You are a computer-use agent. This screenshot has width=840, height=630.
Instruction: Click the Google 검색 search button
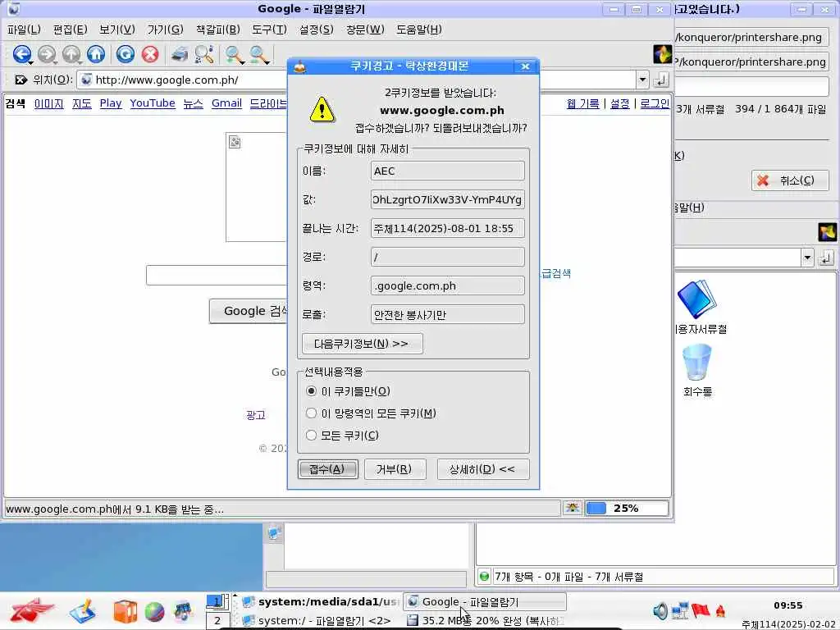point(249,311)
